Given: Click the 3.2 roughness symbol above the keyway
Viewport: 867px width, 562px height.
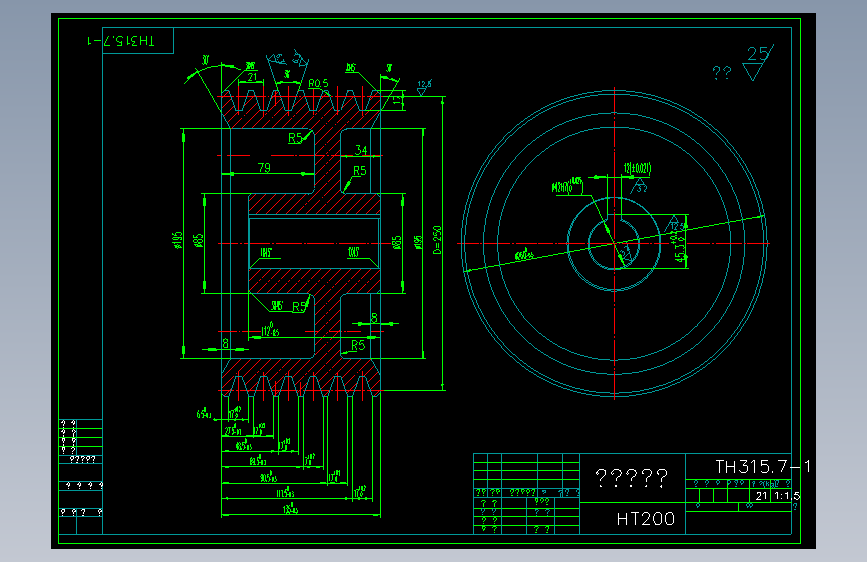Looking at the screenshot, I should pos(640,188).
